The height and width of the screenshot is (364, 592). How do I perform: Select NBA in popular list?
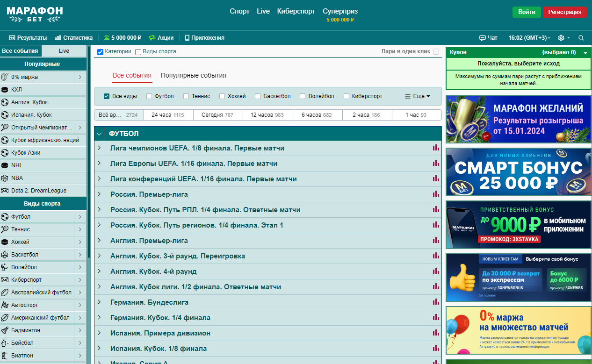pyautogui.click(x=43, y=178)
